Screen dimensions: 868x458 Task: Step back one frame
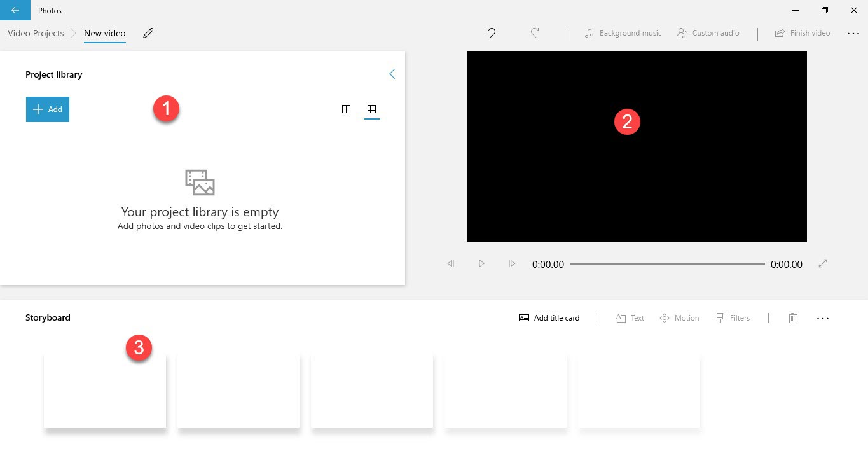click(451, 263)
